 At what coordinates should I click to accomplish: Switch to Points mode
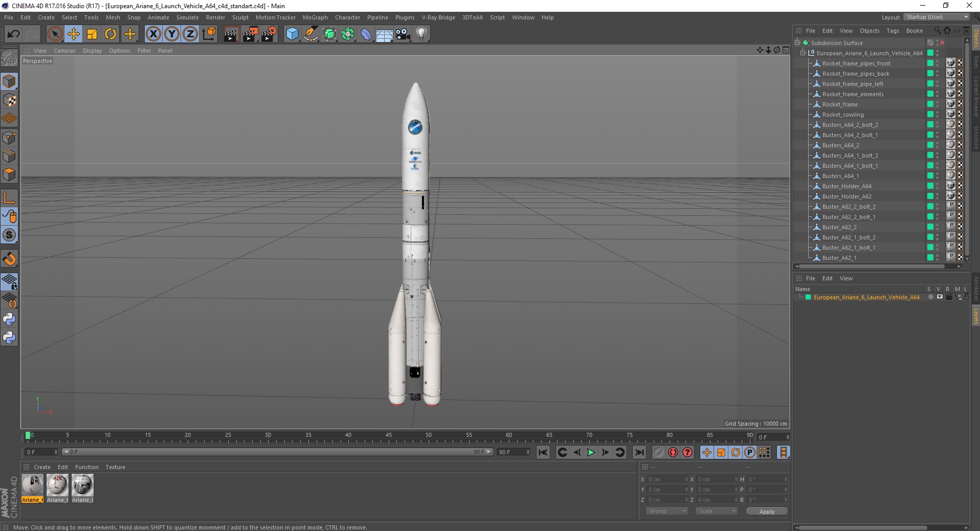[9, 138]
